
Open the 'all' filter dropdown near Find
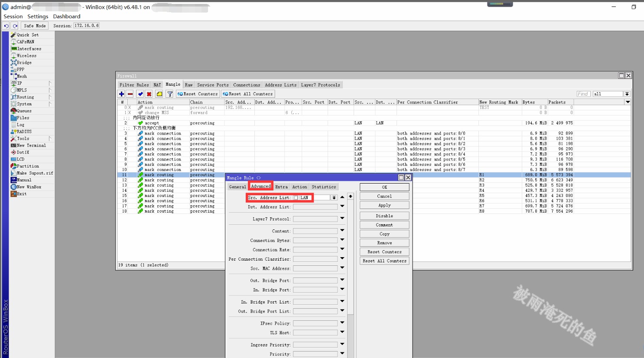[x=627, y=94]
